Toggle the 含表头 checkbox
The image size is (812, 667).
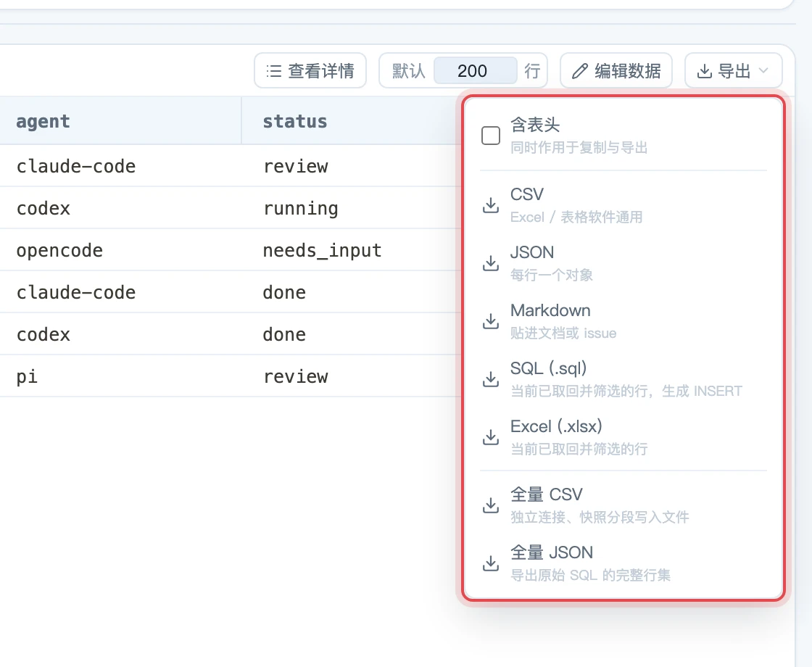pos(490,136)
